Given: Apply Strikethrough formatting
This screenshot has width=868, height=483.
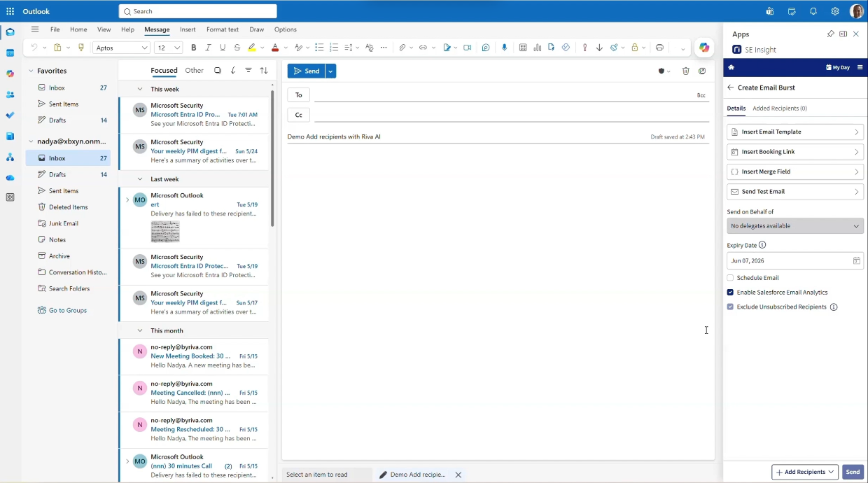Looking at the screenshot, I should tap(237, 48).
